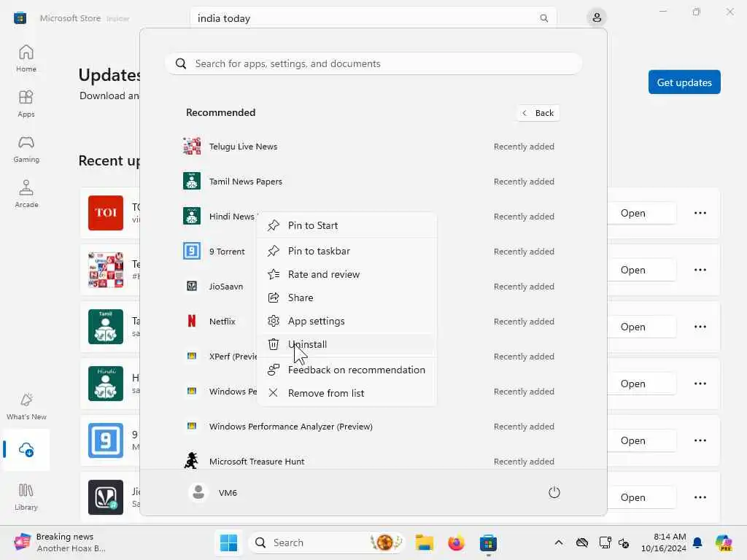Open VM6 user profile in Start menu
Image resolution: width=747 pixels, height=560 pixels.
[x=213, y=492]
